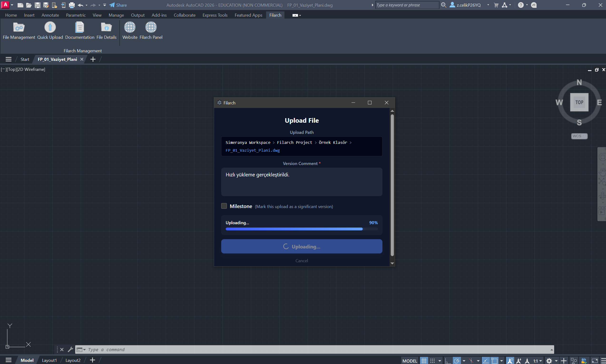
Task: Expand the z.celikP26YQ account dropdown
Action: [x=488, y=5]
